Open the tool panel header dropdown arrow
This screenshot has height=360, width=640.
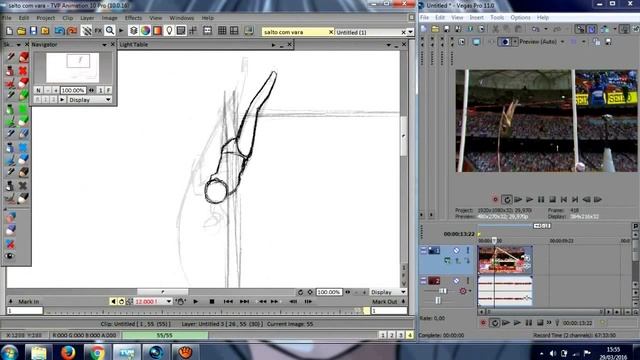pos(18,44)
